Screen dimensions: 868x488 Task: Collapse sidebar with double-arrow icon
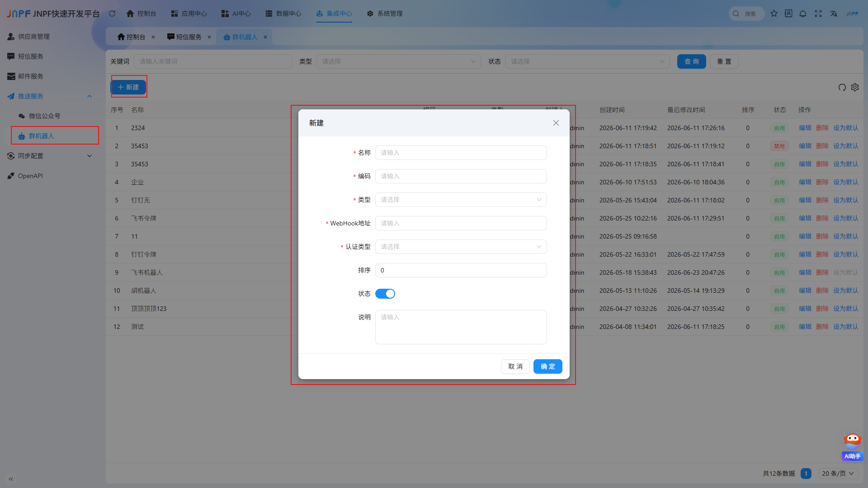(x=11, y=479)
